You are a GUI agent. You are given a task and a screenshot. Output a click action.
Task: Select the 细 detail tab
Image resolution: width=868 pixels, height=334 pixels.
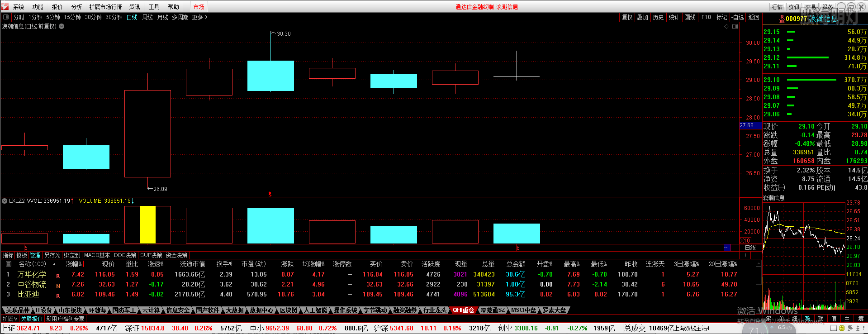[795, 319]
